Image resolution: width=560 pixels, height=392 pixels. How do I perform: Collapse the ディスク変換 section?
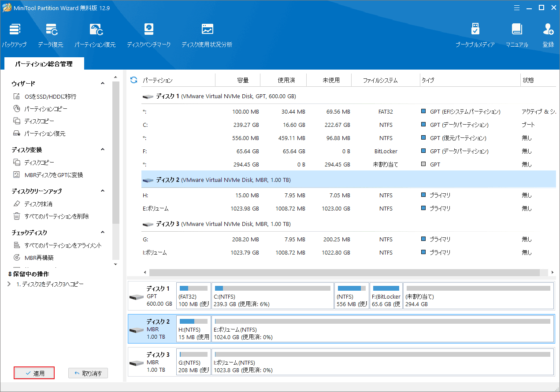pos(103,149)
